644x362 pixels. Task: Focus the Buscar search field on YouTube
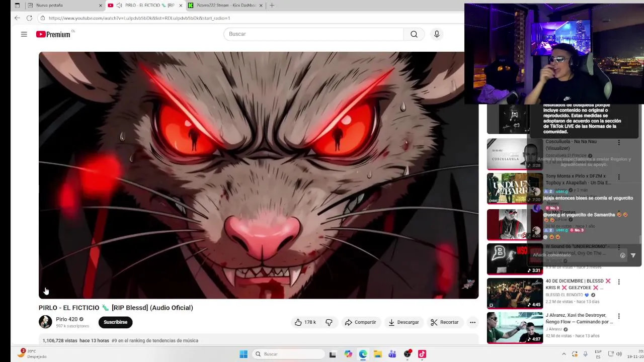313,34
